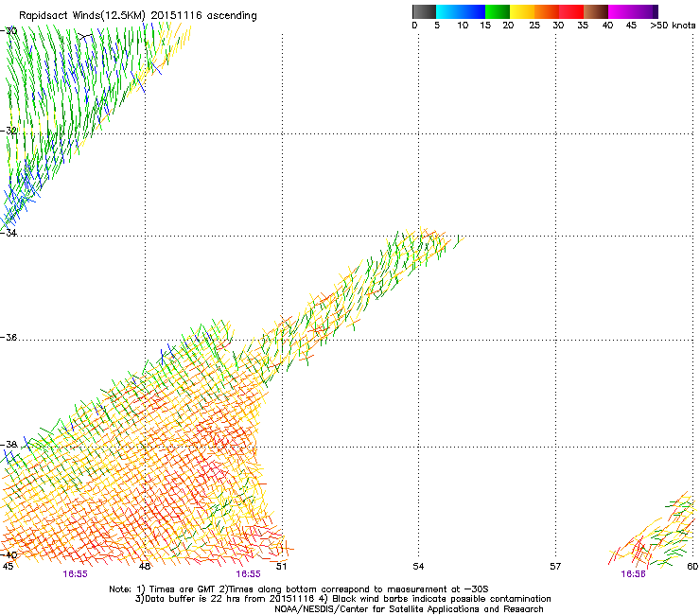Pick the green 15-20 knots legend segment

498,11
